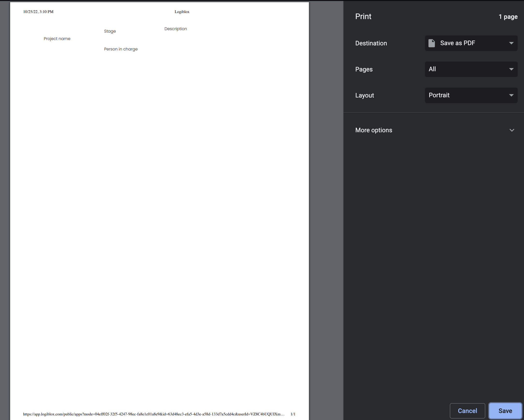
Task: Click the Destination dropdown arrow
Action: [511, 43]
